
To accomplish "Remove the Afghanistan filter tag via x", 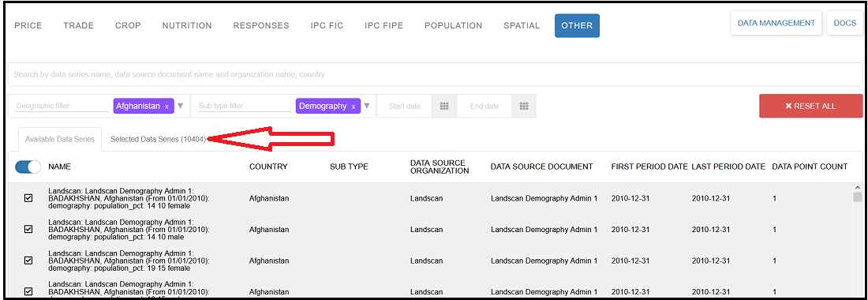I will coord(166,107).
